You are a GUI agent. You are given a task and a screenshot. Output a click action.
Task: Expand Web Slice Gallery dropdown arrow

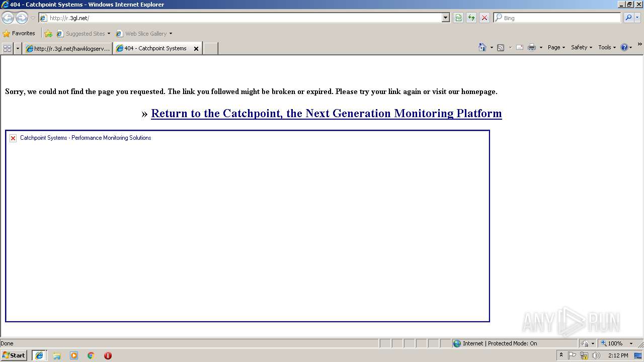point(171,34)
